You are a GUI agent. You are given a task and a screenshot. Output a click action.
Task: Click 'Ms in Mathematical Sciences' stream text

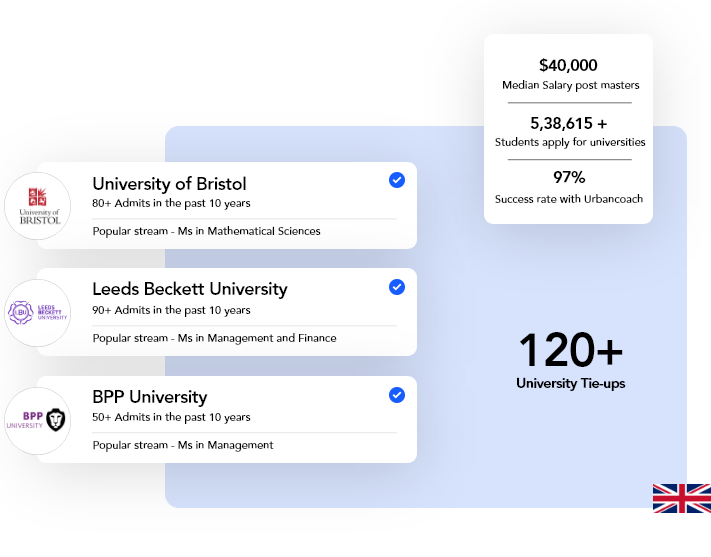click(x=249, y=231)
